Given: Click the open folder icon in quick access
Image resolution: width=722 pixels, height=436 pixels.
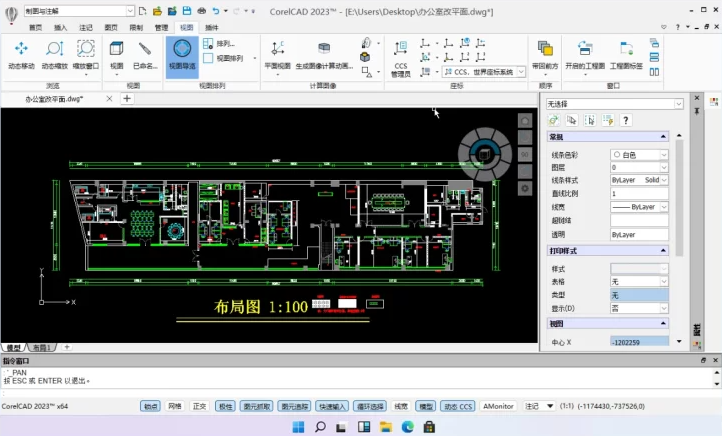Looking at the screenshot, I should [157, 11].
